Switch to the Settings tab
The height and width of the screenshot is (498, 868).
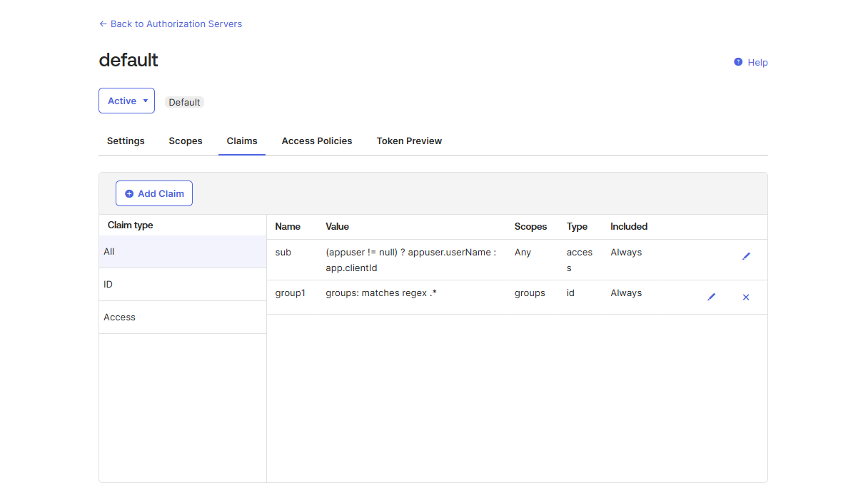126,141
